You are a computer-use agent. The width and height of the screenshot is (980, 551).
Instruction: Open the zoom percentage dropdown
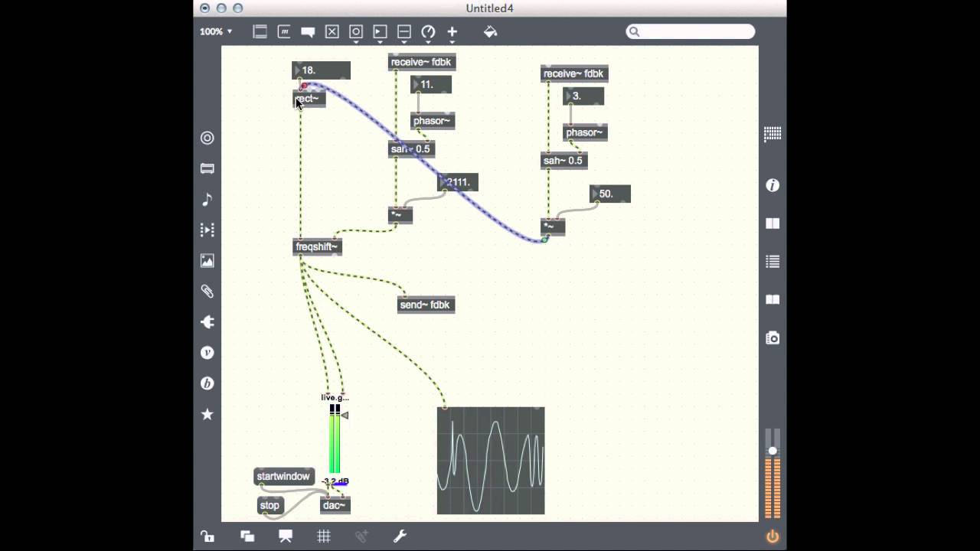(x=216, y=31)
